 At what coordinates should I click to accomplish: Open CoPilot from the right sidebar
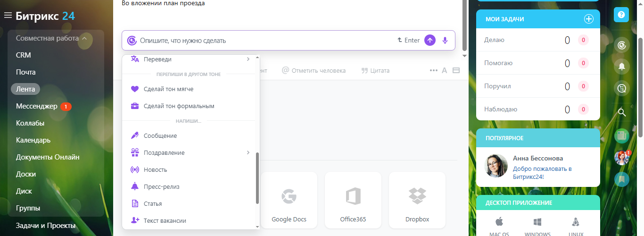coord(622,45)
